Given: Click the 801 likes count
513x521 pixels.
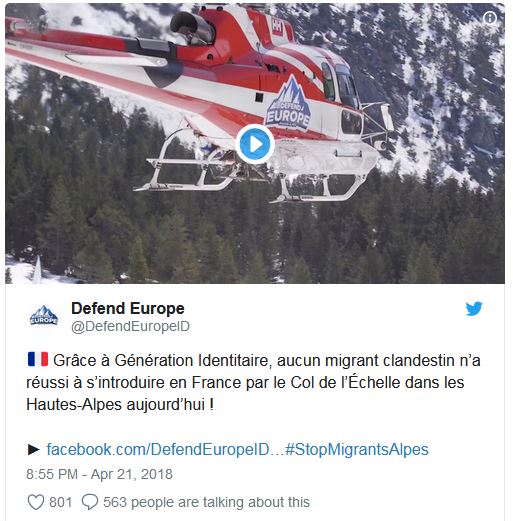Looking at the screenshot, I should point(60,502).
